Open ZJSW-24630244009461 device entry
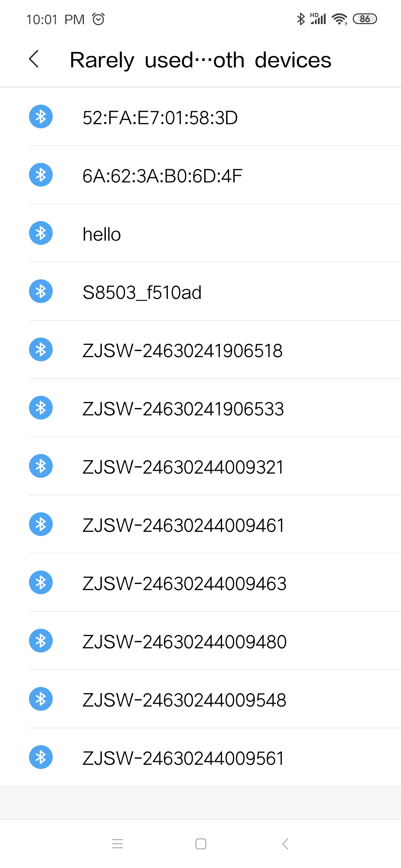401x868 pixels. click(x=183, y=525)
